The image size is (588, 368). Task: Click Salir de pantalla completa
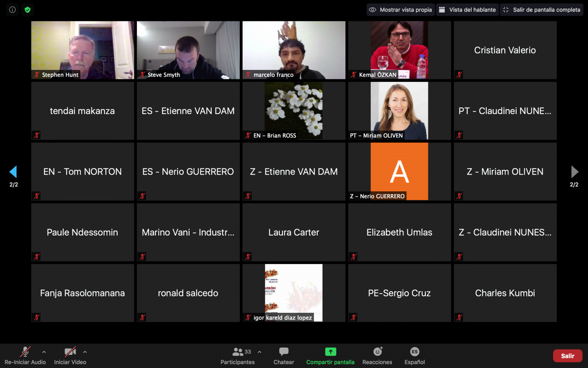(x=541, y=9)
